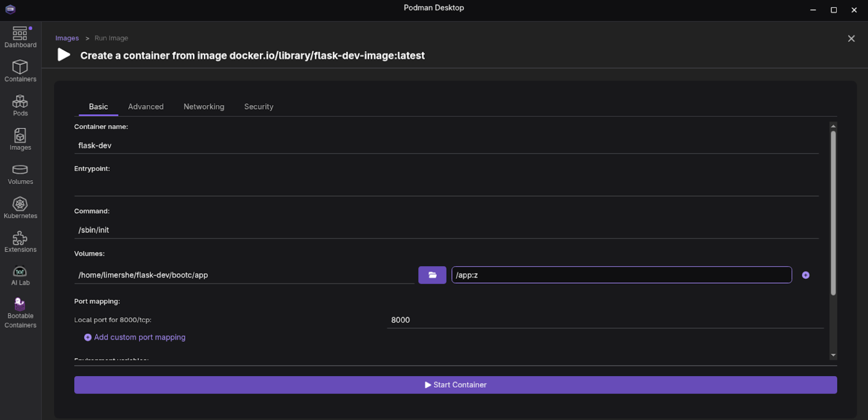Click the local port 8000 field
Viewport: 868px width, 420px height.
pos(605,320)
